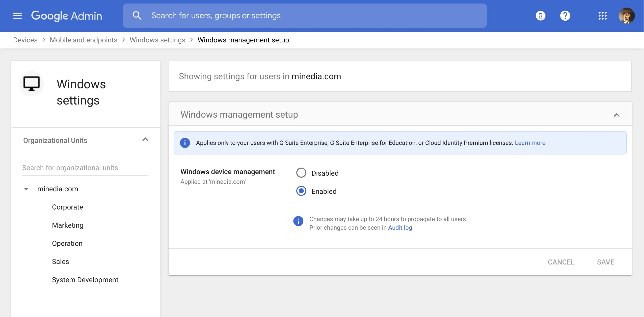Collapse the Windows management setup panel

616,115
